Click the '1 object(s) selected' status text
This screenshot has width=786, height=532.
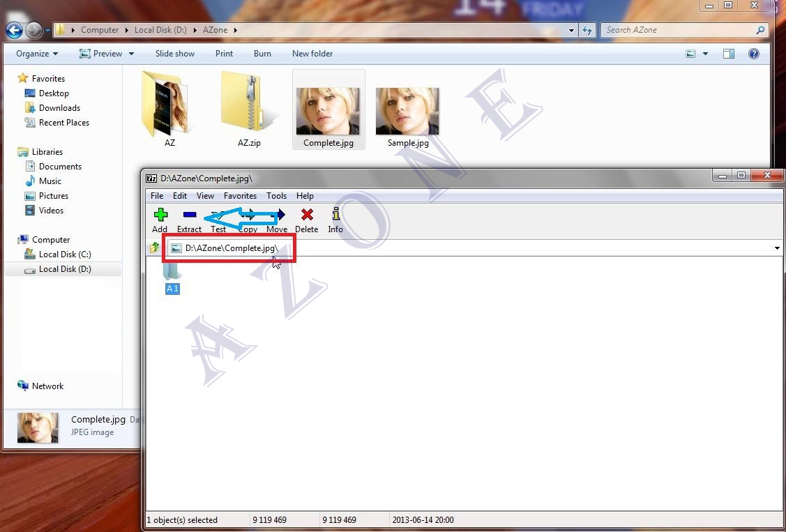point(182,520)
